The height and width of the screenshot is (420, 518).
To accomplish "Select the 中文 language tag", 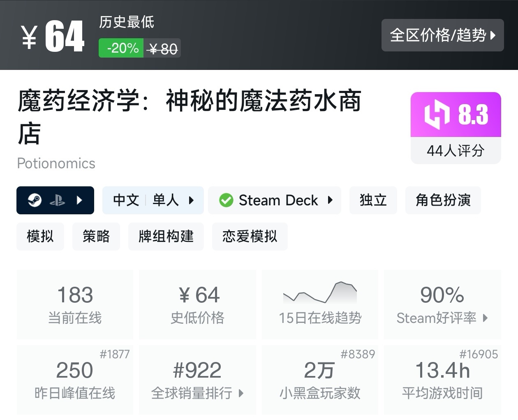I will pos(126,200).
